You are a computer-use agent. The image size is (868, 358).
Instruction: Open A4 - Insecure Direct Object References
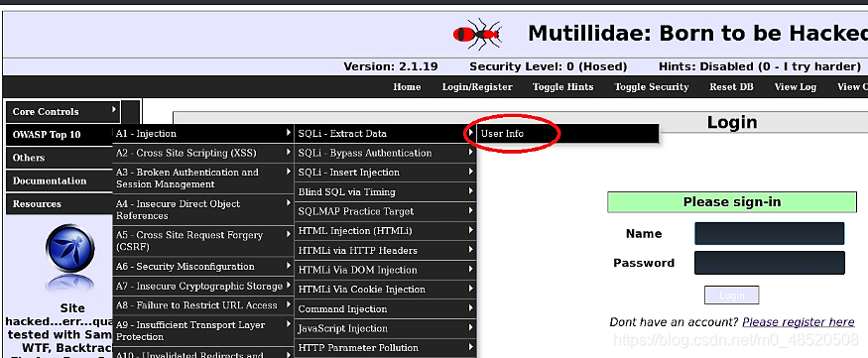(203, 209)
